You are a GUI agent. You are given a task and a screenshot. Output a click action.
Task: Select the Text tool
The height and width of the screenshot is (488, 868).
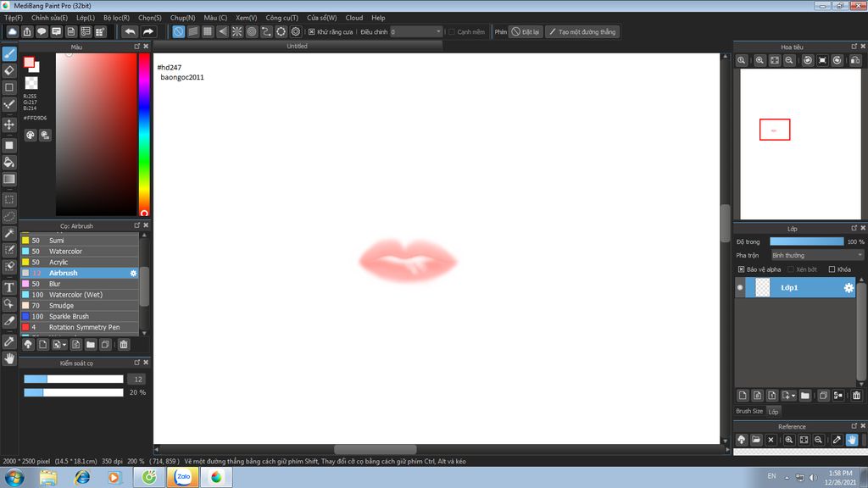(x=9, y=287)
